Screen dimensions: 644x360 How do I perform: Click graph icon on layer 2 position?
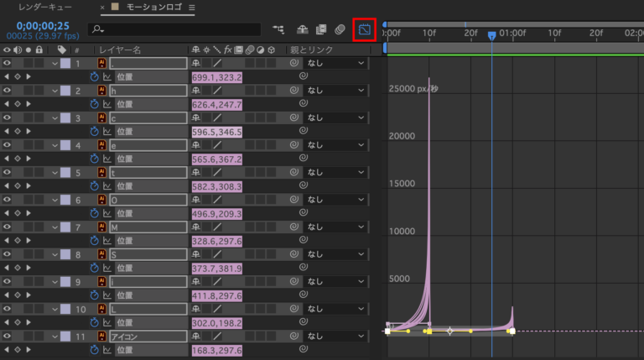point(106,103)
